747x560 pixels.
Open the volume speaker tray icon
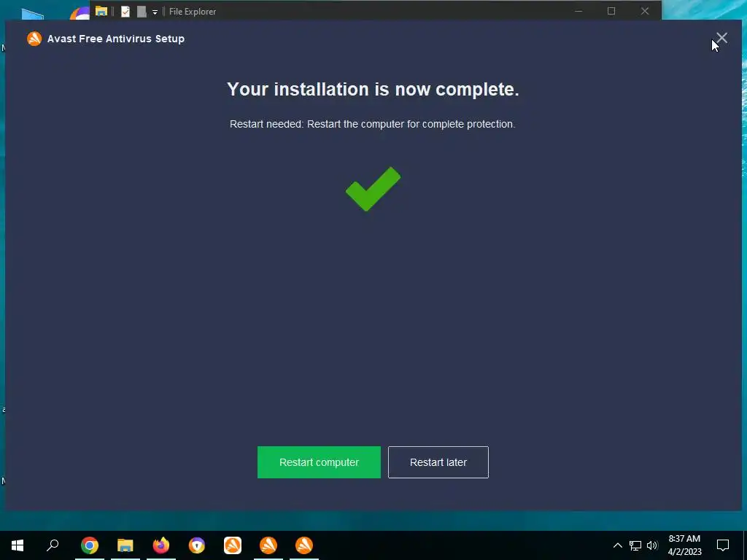652,545
